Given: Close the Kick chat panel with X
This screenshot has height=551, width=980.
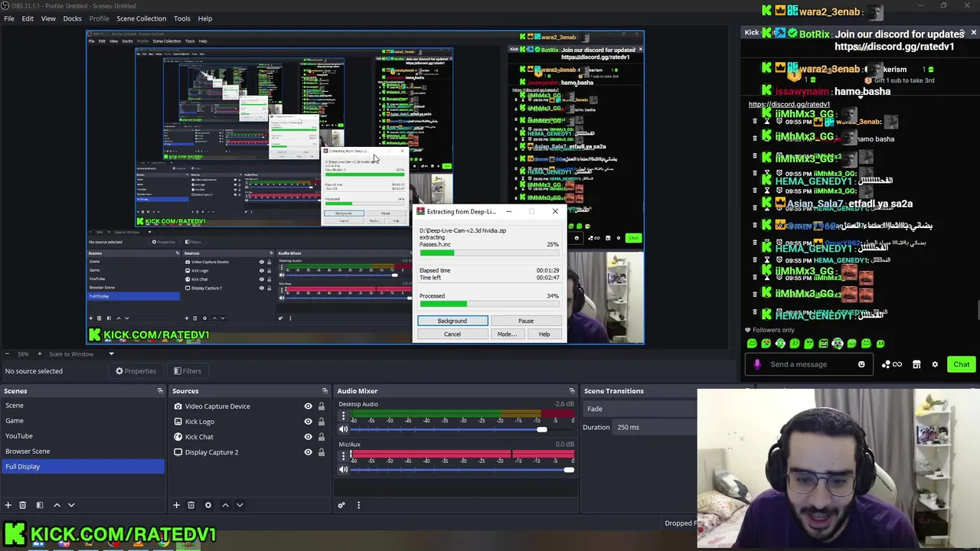Looking at the screenshot, I should 973,33.
